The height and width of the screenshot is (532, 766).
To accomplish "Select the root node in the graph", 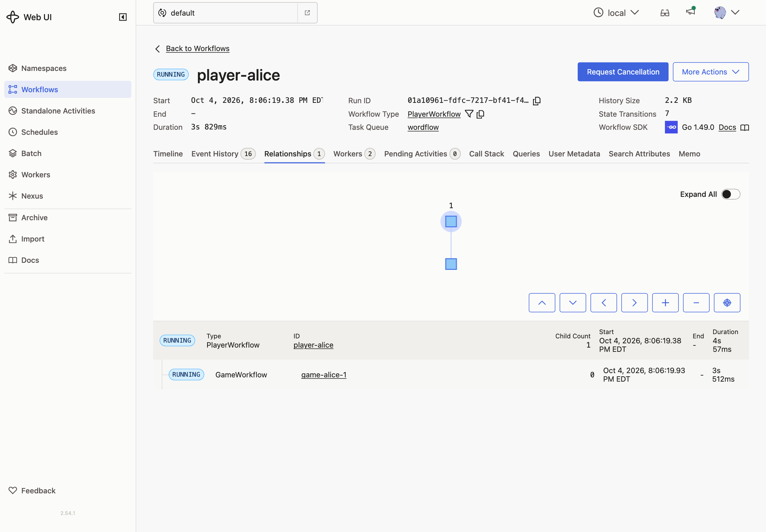I will point(451,221).
